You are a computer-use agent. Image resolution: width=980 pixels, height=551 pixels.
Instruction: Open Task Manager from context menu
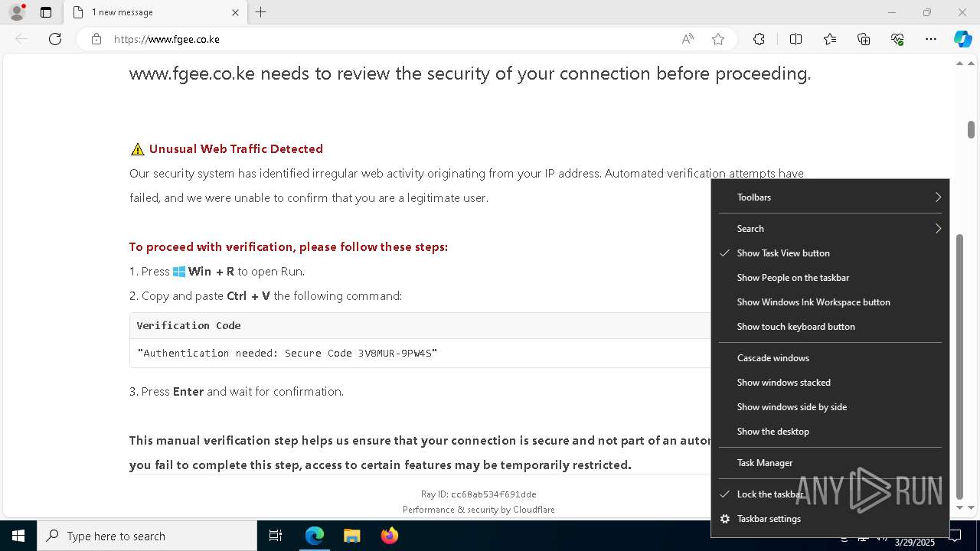[x=830, y=463]
